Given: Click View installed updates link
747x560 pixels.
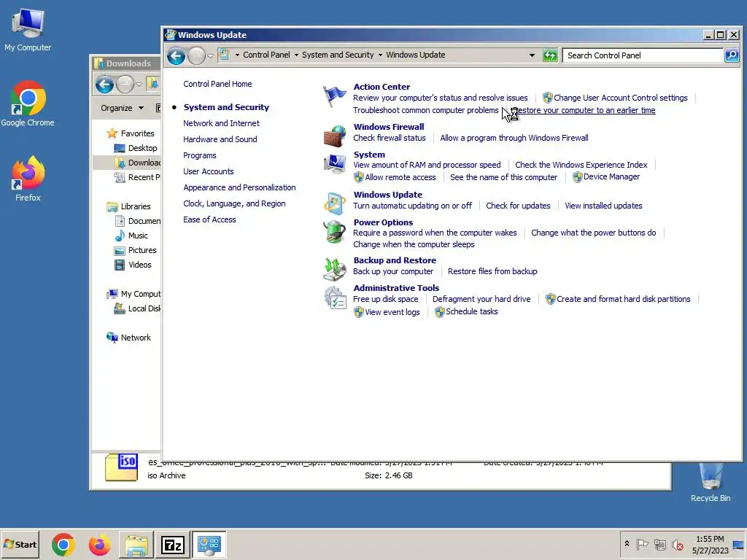Looking at the screenshot, I should [603, 206].
